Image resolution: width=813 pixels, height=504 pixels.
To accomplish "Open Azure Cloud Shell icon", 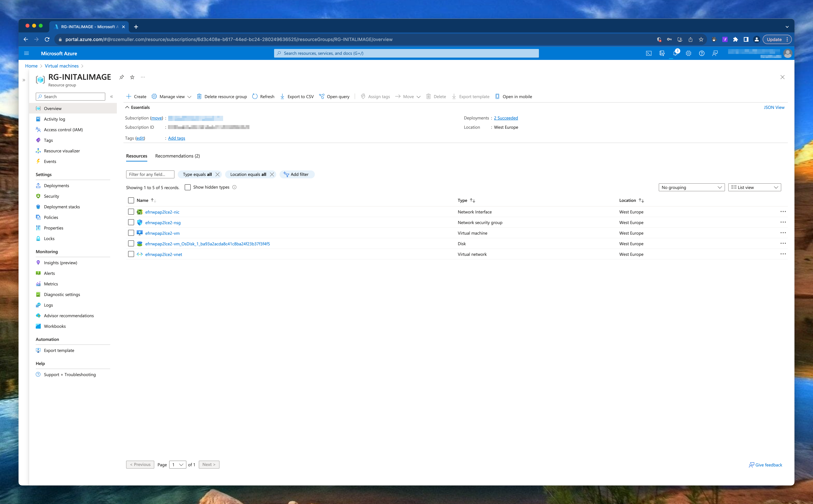I will tap(648, 53).
